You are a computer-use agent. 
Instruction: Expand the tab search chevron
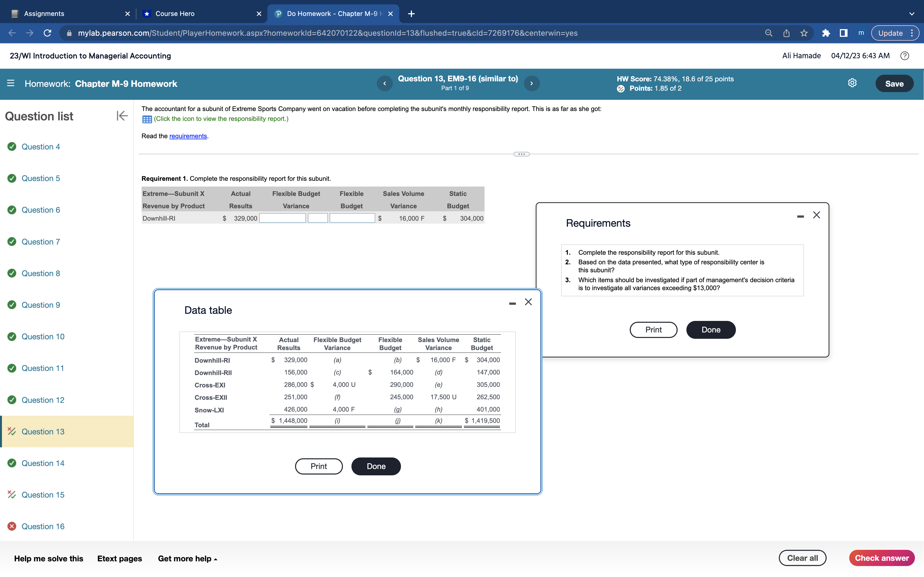912,14
